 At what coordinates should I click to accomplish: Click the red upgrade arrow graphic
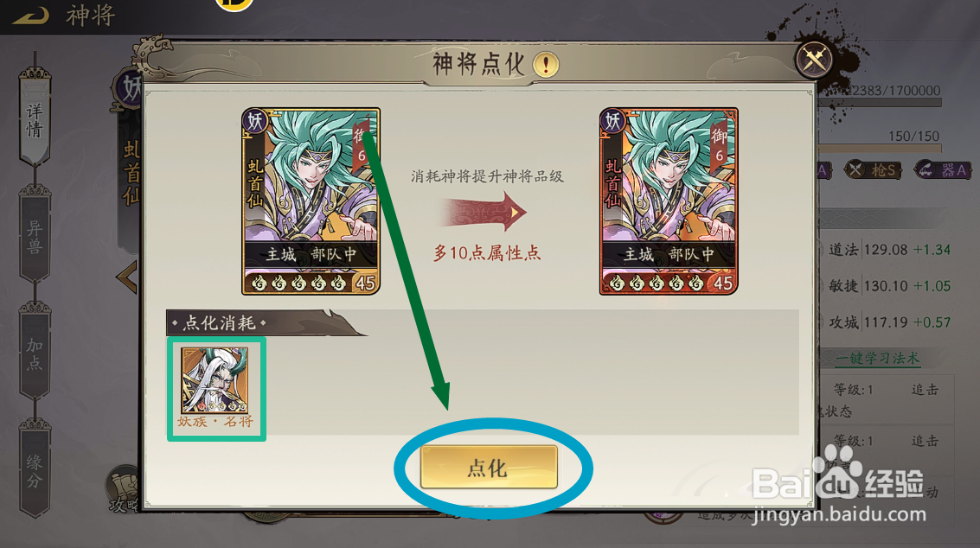[485, 213]
